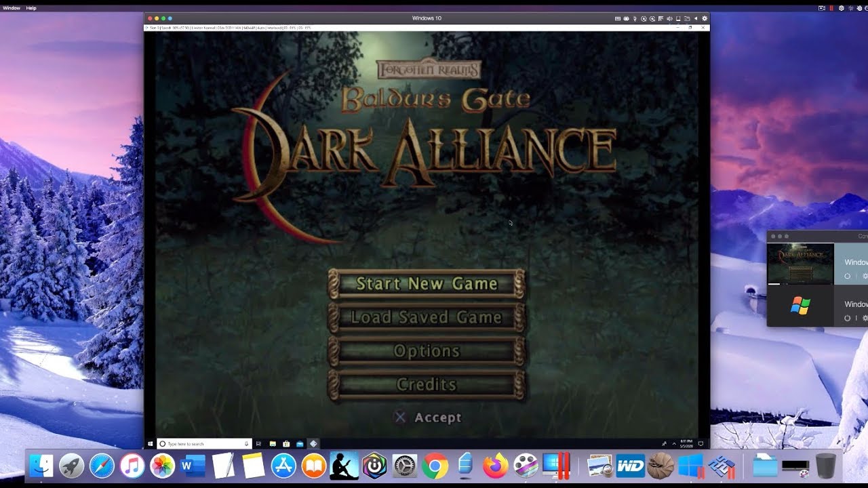This screenshot has width=868, height=488.
Task: Click the camera recording icon in the macOS menu bar
Action: 822,8
